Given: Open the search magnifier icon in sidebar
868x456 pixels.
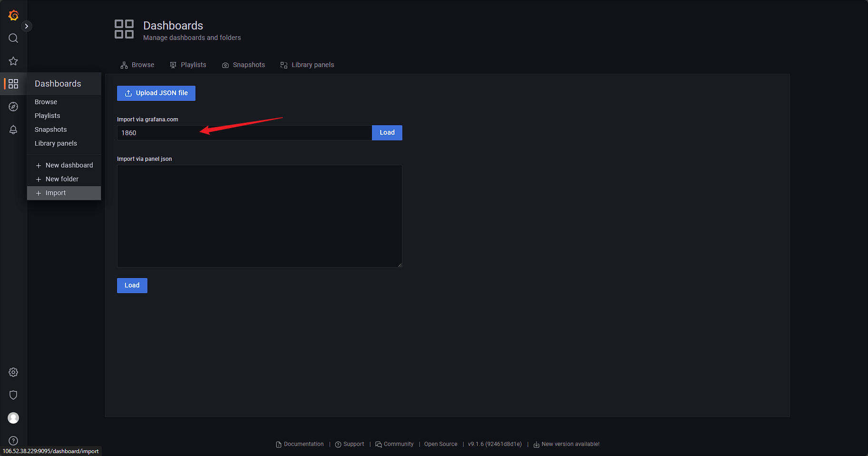Looking at the screenshot, I should pyautogui.click(x=13, y=38).
